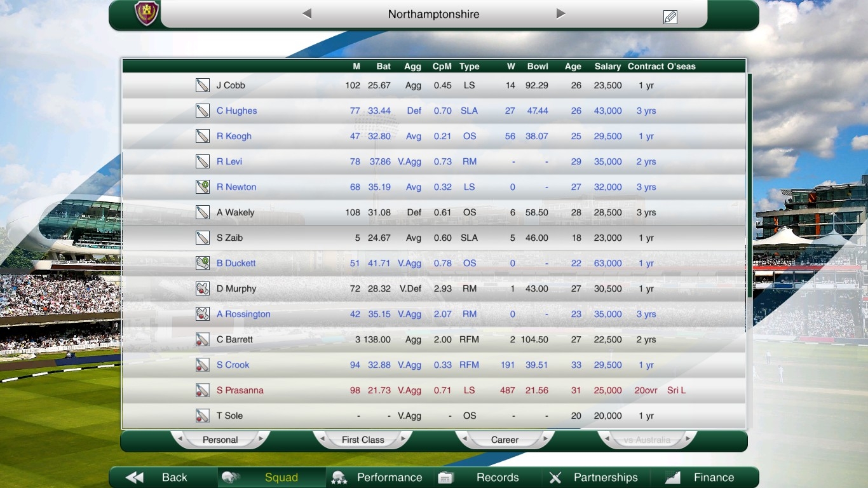The width and height of the screenshot is (868, 488).
Task: Go Back to previous screen
Action: (163, 477)
